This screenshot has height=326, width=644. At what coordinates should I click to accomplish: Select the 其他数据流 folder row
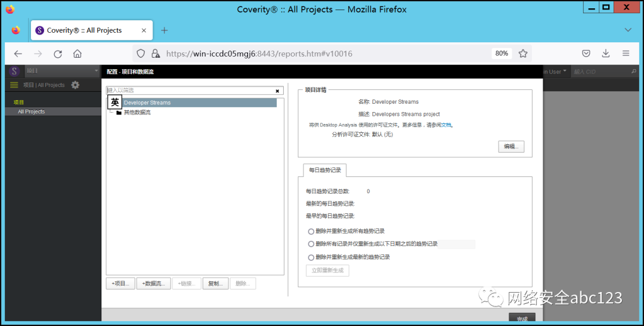click(x=137, y=113)
